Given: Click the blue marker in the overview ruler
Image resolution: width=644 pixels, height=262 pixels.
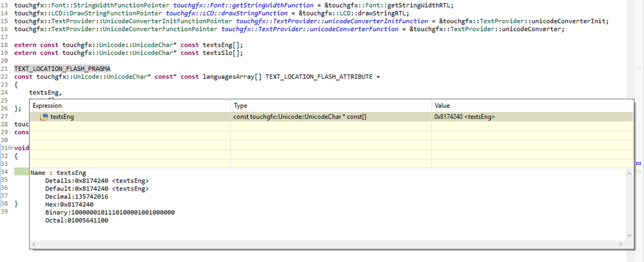Looking at the screenshot, I should [638, 164].
